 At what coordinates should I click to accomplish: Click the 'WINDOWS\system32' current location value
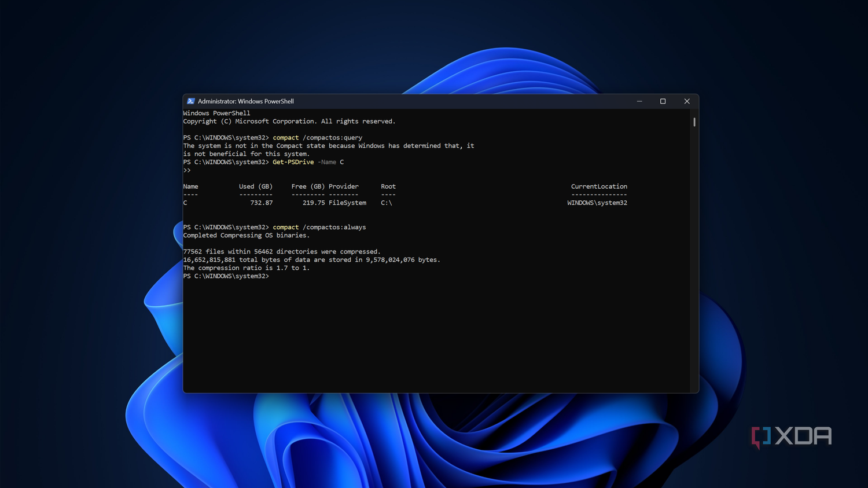[x=597, y=203]
